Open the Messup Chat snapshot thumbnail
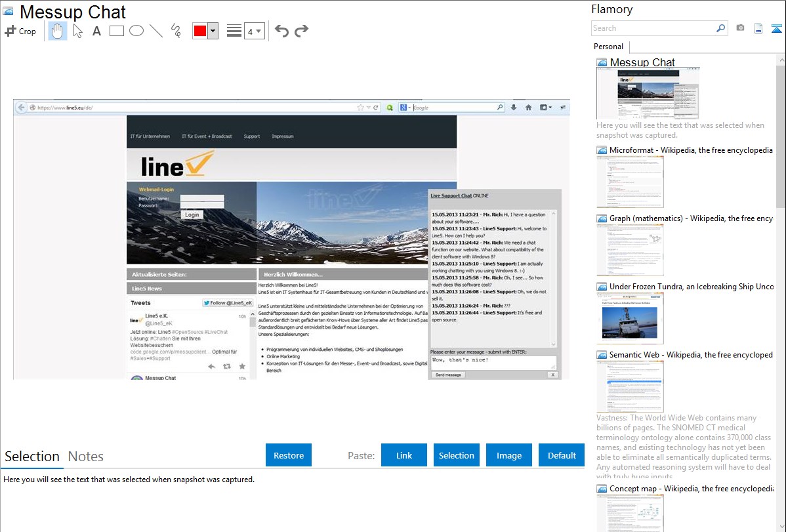This screenshot has height=532, width=786. click(648, 94)
